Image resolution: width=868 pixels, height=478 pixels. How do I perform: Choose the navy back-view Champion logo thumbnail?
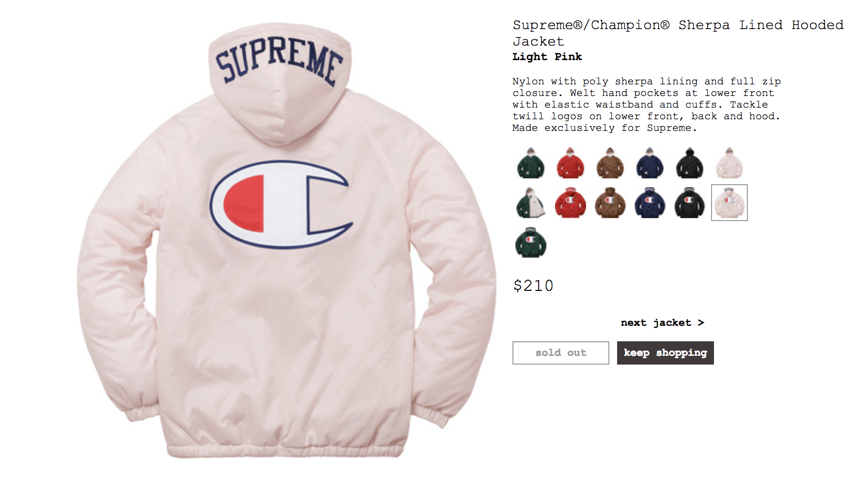[650, 203]
